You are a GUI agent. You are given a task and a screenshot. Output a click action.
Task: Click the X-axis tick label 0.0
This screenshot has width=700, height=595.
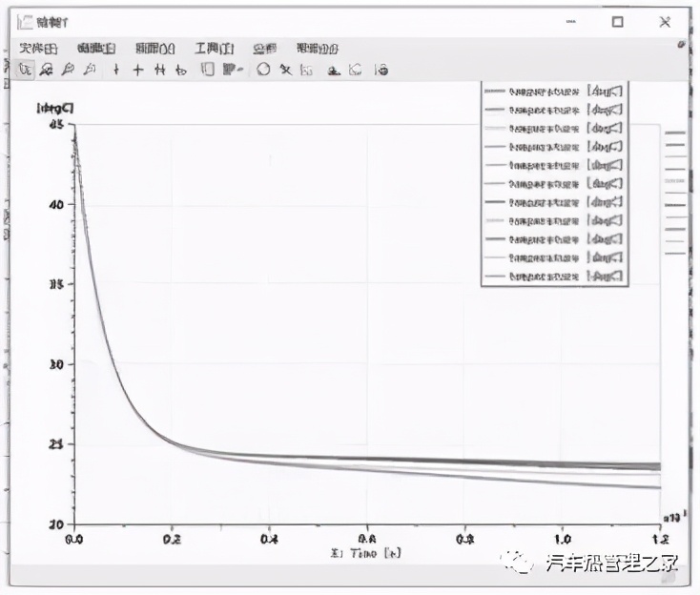[x=74, y=539]
